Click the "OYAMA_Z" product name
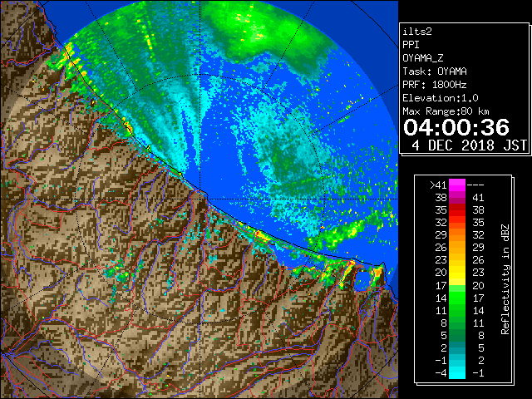Image resolution: width=532 pixels, height=399 pixels. click(423, 58)
